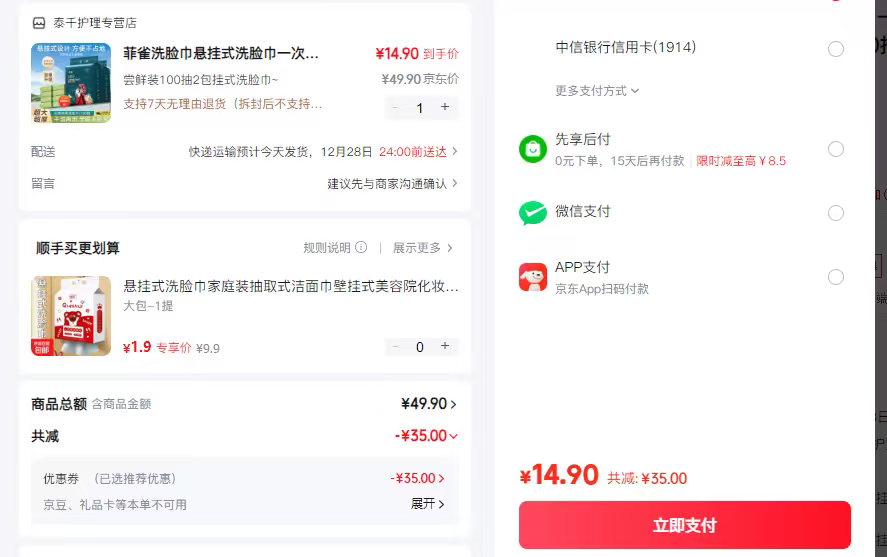Viewport: 887px width, 557px height.
Task: Choose 微信支付 radio button
Action: pos(836,213)
